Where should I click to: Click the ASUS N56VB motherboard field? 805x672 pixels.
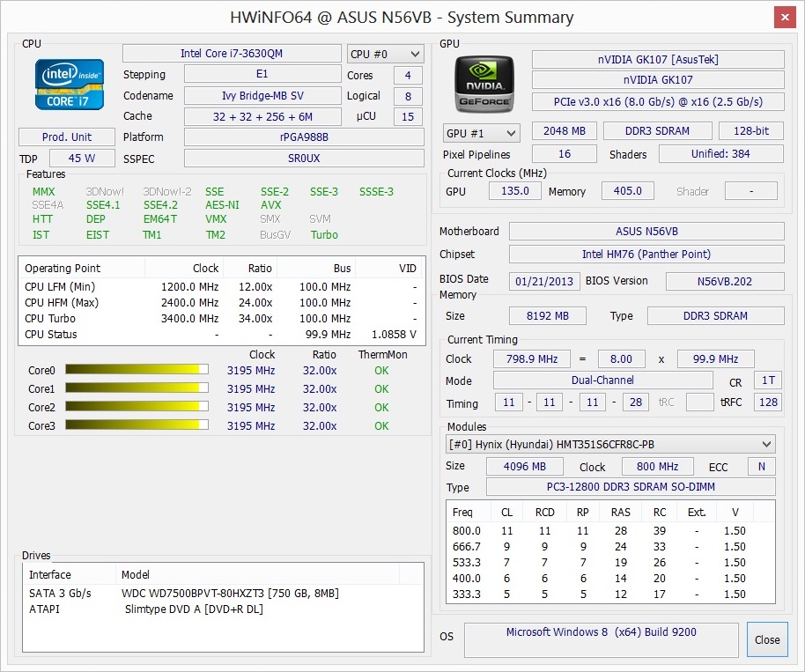pyautogui.click(x=646, y=231)
